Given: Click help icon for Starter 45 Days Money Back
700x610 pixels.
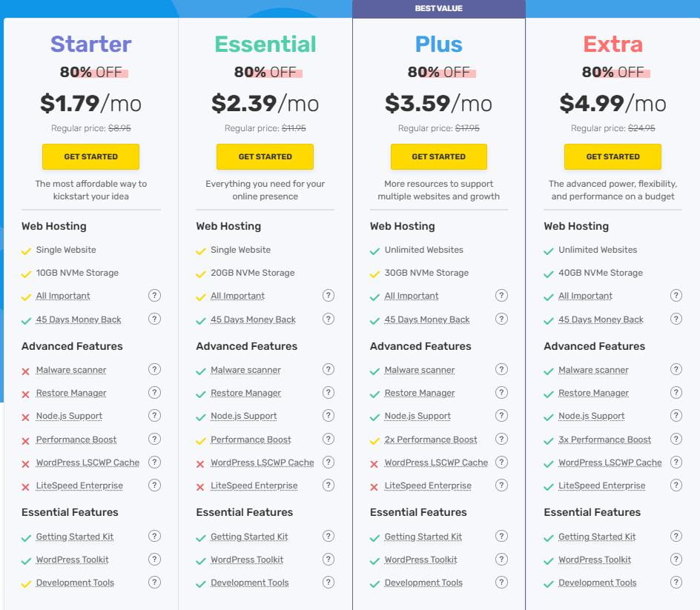Looking at the screenshot, I should pos(154,319).
